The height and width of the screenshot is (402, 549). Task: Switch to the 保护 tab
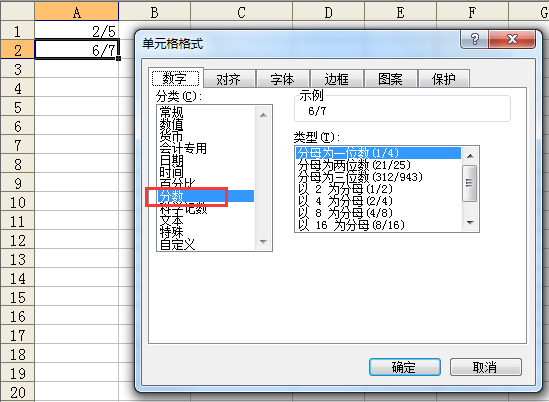click(444, 79)
